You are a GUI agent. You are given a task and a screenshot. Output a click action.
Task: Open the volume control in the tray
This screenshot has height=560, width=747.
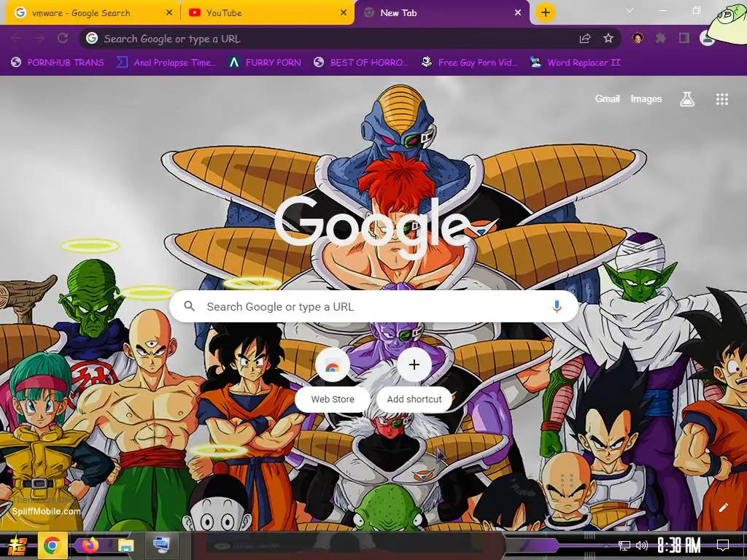coord(642,545)
